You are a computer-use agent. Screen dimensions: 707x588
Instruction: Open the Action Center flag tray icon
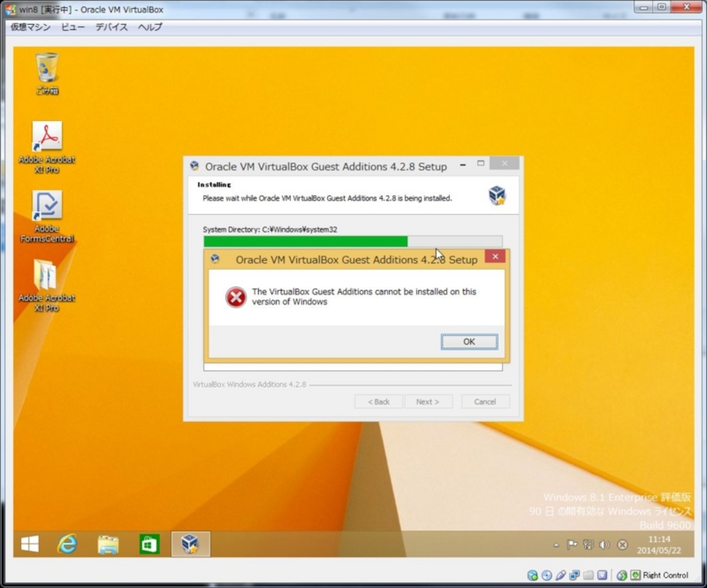[572, 544]
